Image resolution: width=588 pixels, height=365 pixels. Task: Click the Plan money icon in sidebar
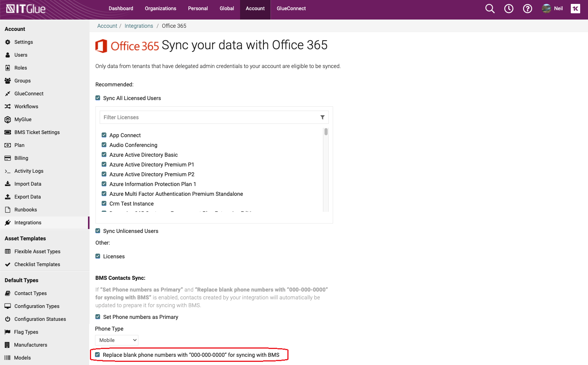(7, 145)
